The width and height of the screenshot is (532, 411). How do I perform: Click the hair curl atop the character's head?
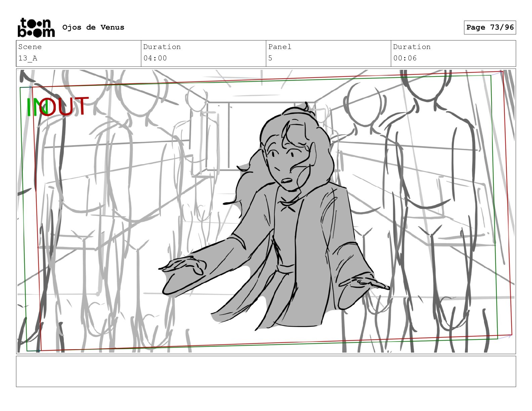(x=306, y=107)
